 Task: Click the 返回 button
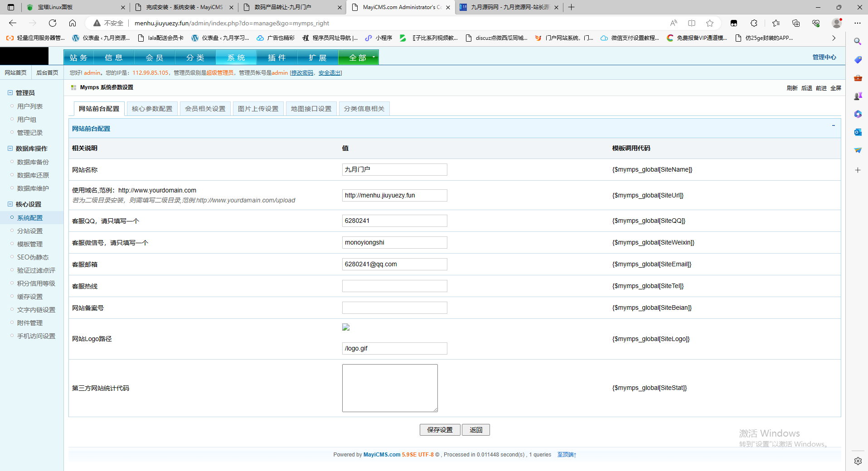click(476, 430)
